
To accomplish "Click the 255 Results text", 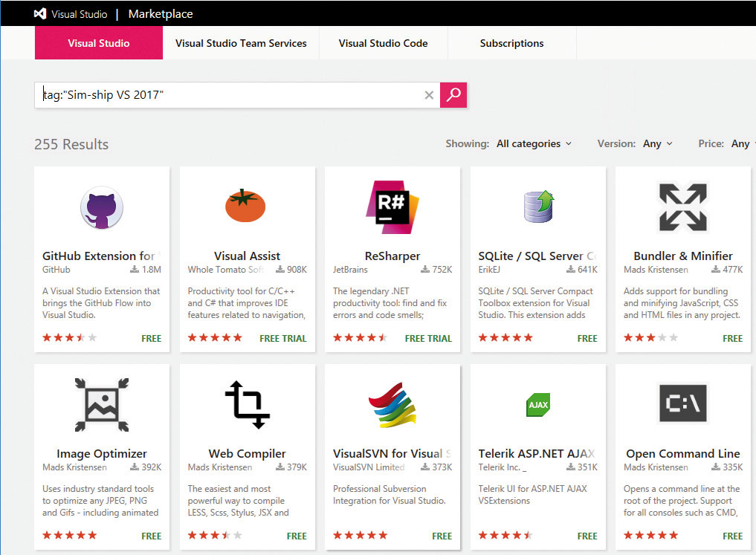I will (71, 144).
